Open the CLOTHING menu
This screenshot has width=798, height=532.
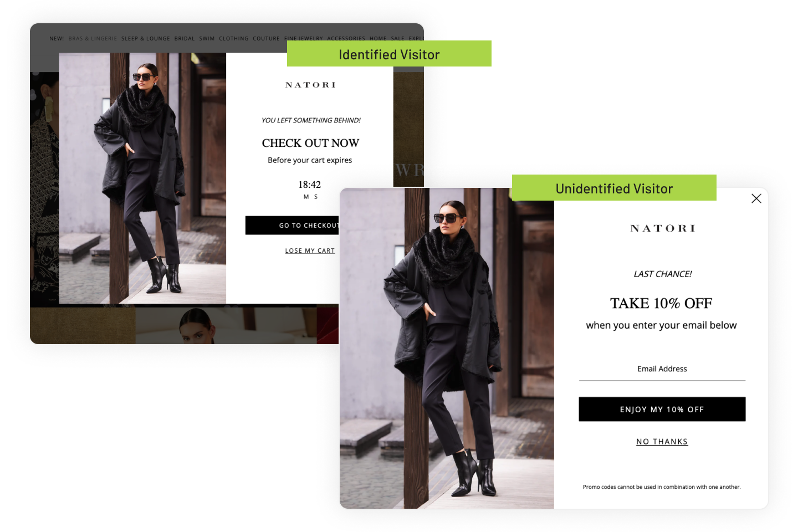pos(233,39)
